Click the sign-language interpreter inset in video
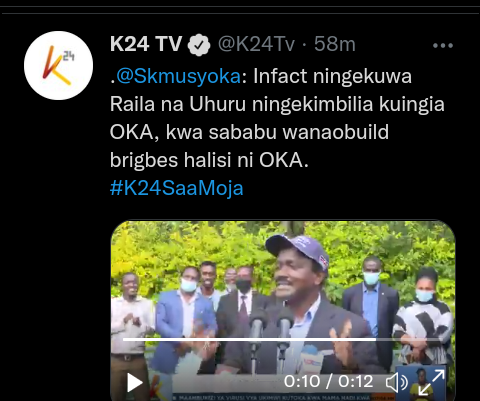 (421, 383)
